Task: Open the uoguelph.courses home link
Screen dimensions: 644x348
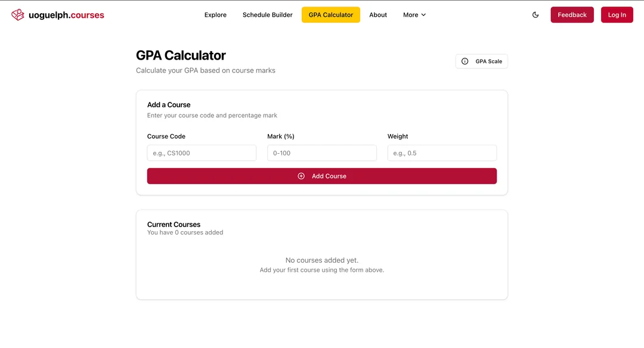Action: point(57,15)
